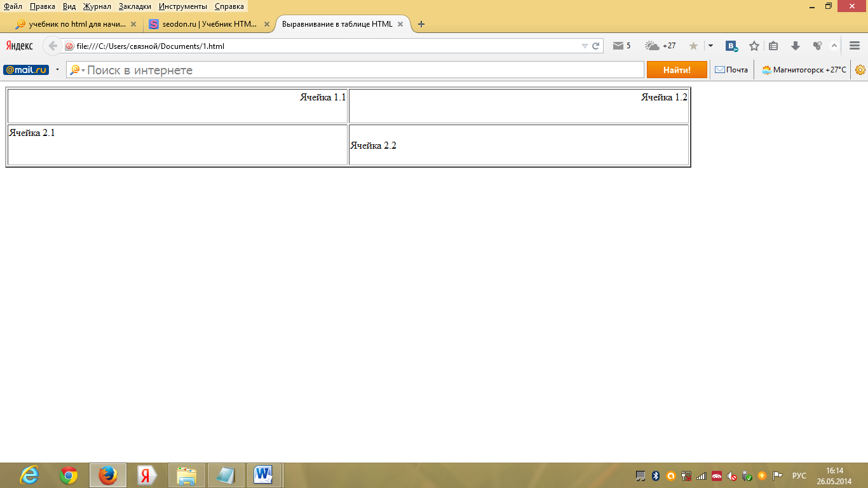Click the @mail.ru logo on the toolbar
The image size is (868, 488).
pyautogui.click(x=26, y=70)
